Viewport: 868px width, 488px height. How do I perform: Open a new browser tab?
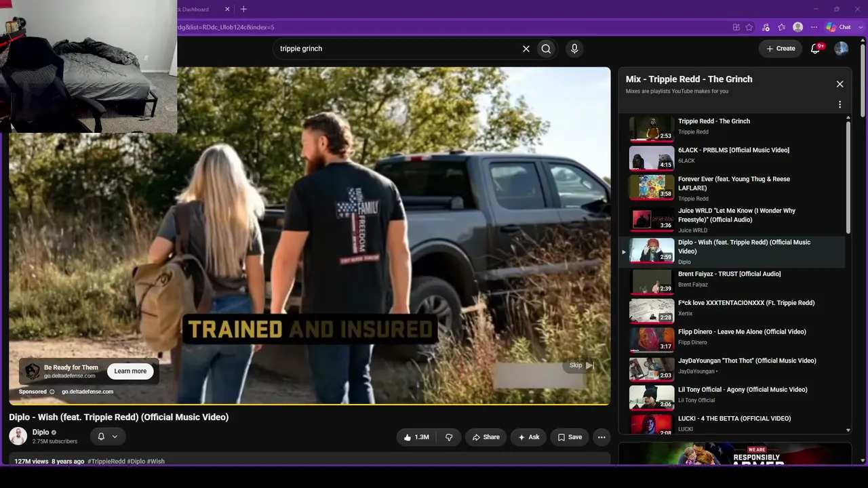(243, 9)
